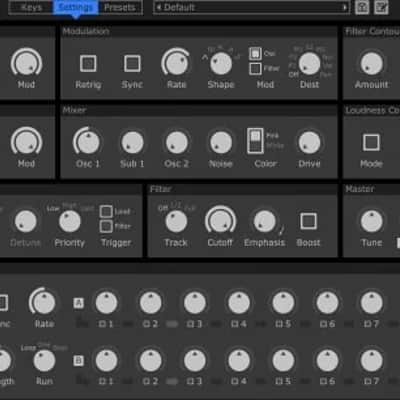
Task: Click the Modulation Shape selector knob
Action: 221,63
